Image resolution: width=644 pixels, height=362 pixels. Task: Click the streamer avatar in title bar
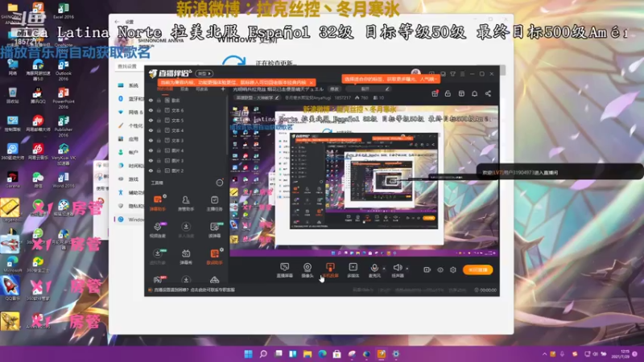pyautogui.click(x=415, y=73)
